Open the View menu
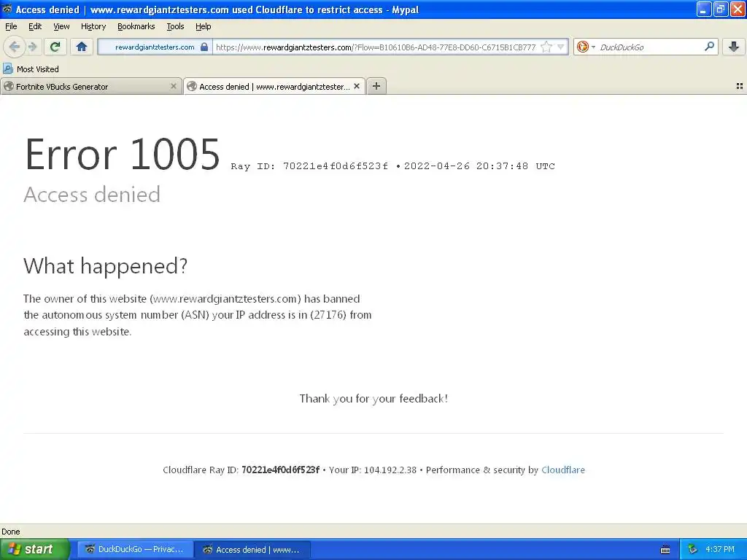 [61, 26]
